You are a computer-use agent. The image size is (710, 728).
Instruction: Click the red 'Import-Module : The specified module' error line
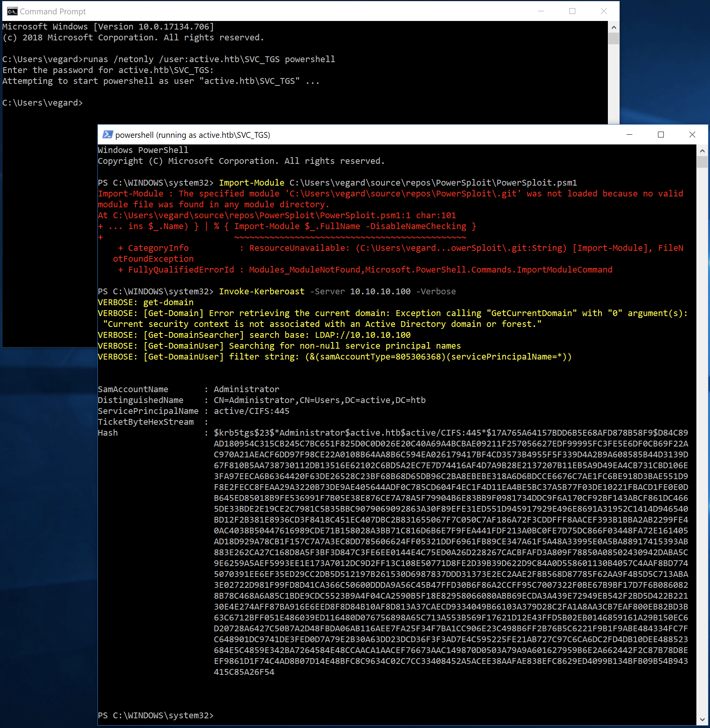pyautogui.click(x=391, y=194)
